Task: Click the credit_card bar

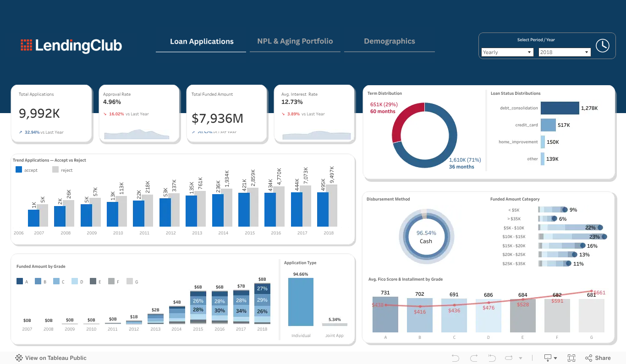Action: (548, 125)
